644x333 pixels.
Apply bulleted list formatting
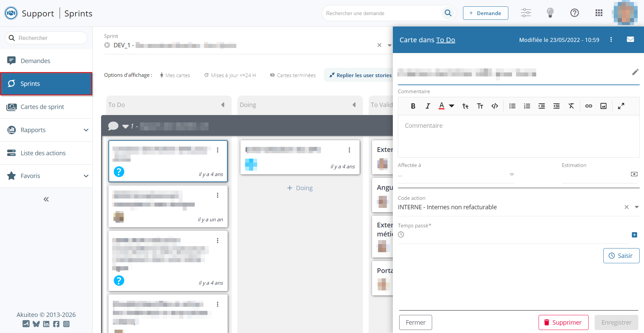click(512, 106)
